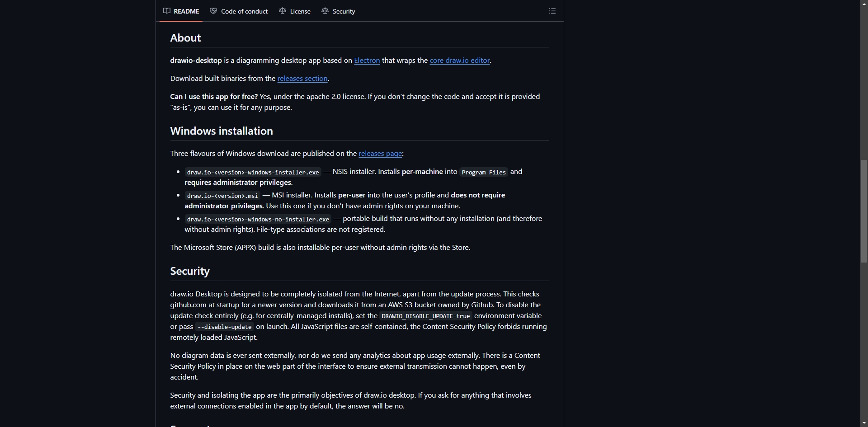Viewport: 868px width, 427px height.
Task: Click the page scrollbar thumb
Action: point(864,211)
